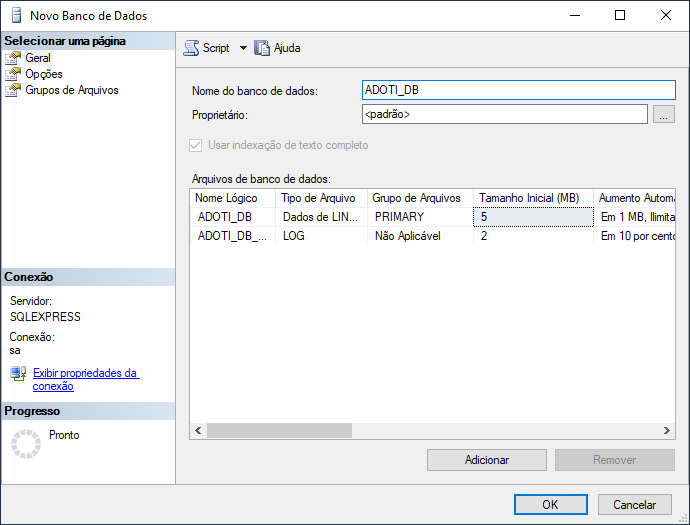
Task: Click the connection properties icon
Action: click(x=18, y=373)
